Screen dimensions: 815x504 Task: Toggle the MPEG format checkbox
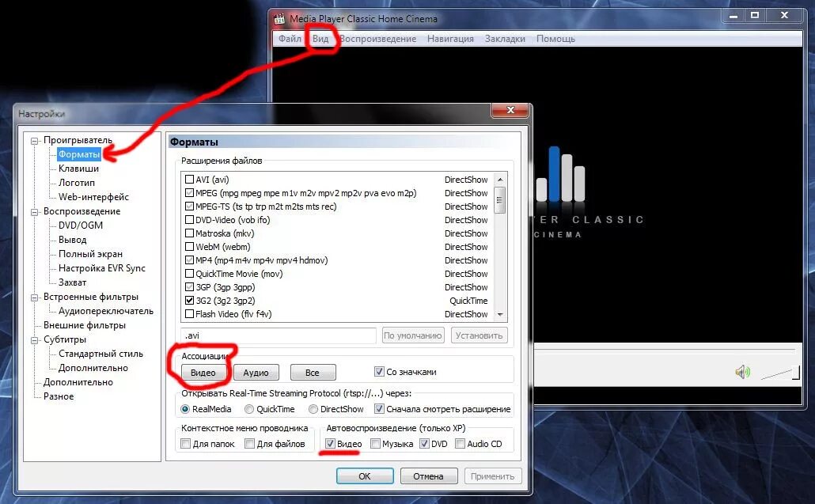click(x=189, y=193)
